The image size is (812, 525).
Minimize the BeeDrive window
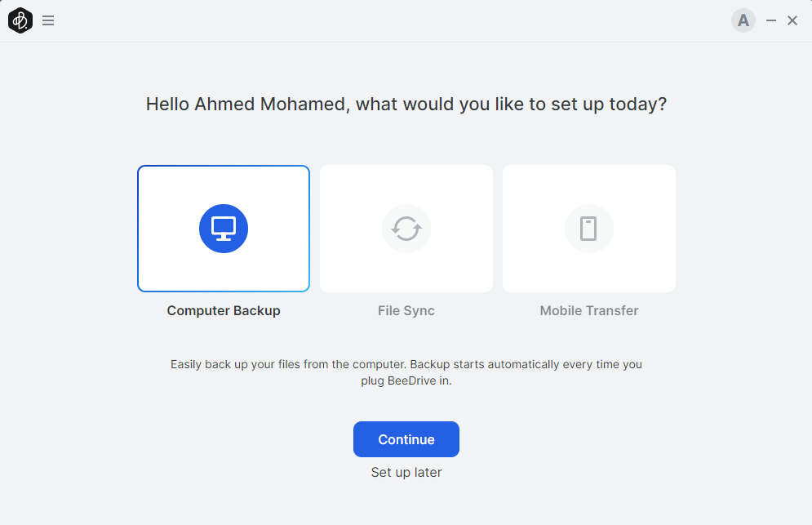click(771, 21)
